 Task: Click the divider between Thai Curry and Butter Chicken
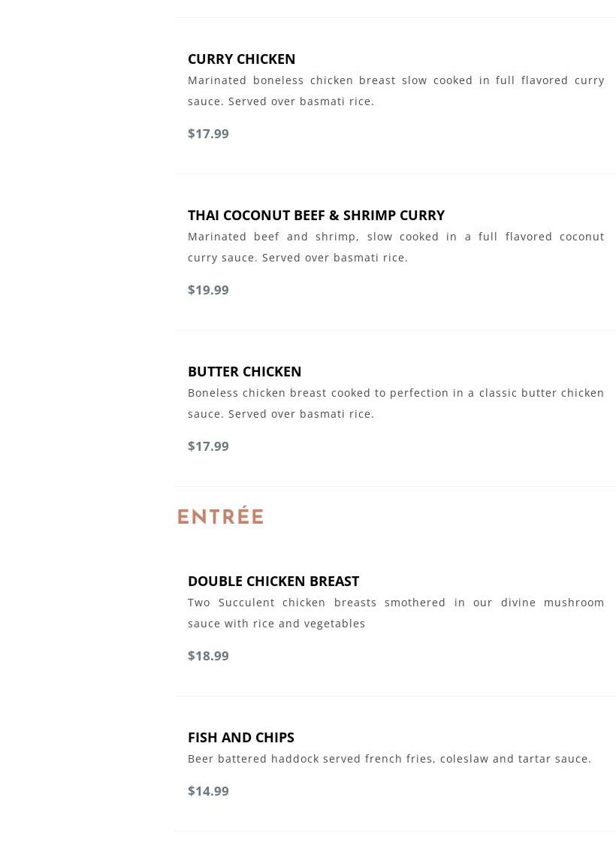394,331
